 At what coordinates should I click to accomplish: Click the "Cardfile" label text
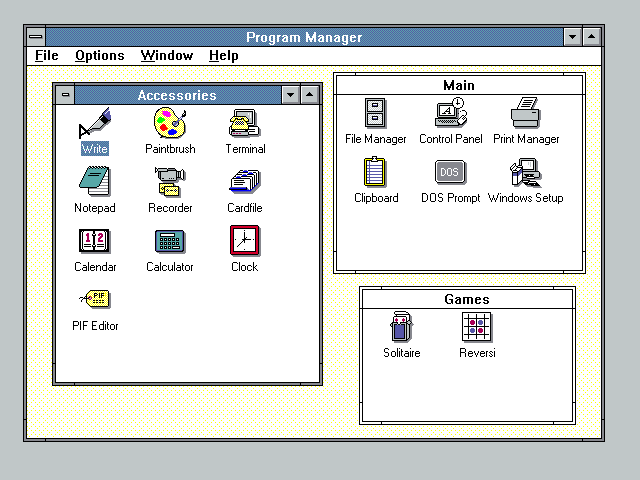point(244,208)
